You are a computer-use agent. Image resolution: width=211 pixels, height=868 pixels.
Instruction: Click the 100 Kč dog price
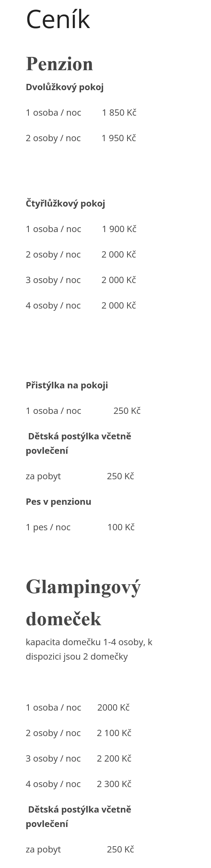[121, 527]
